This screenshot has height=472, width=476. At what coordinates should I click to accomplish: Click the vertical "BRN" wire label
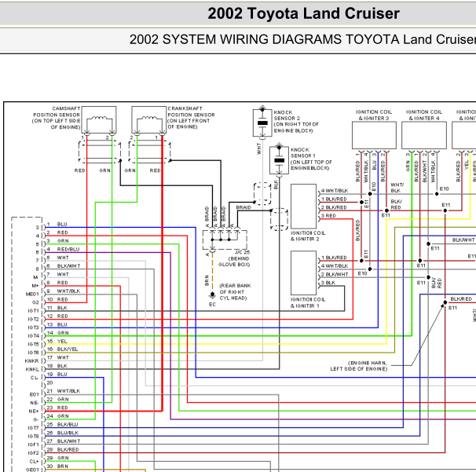[x=207, y=280]
